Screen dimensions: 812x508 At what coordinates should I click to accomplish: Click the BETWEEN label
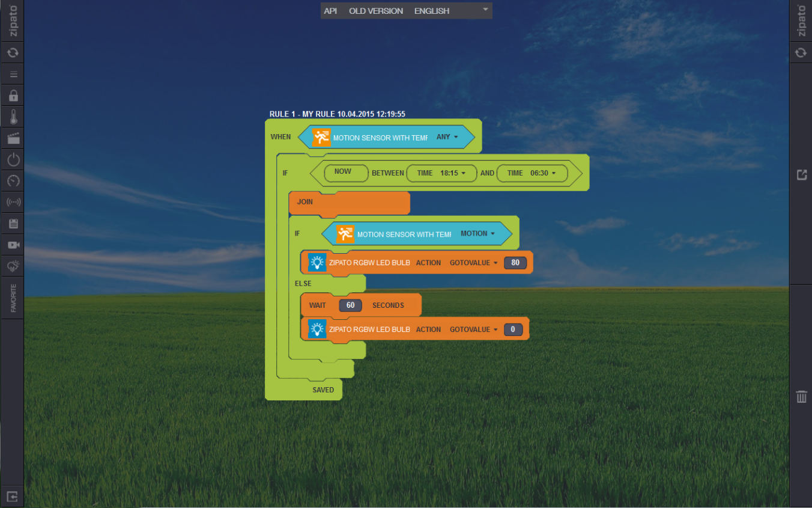point(388,173)
